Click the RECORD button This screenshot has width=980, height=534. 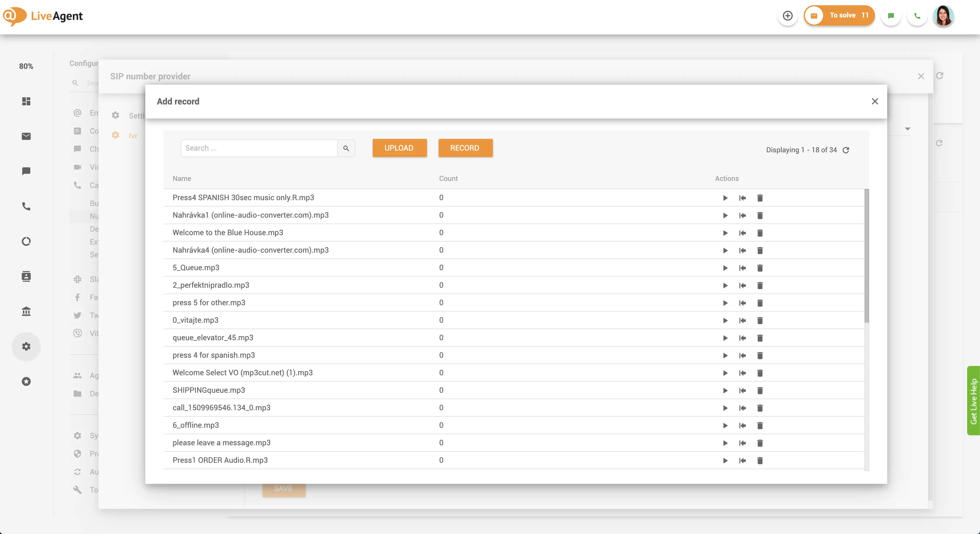[x=465, y=148]
